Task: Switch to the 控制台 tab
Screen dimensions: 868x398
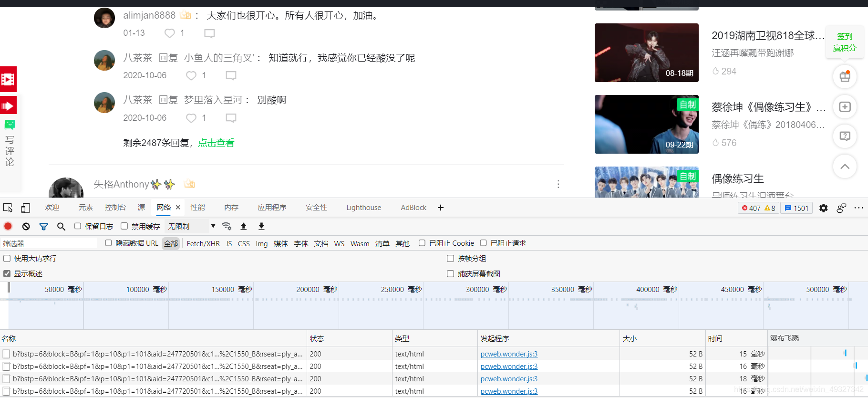Action: point(115,208)
